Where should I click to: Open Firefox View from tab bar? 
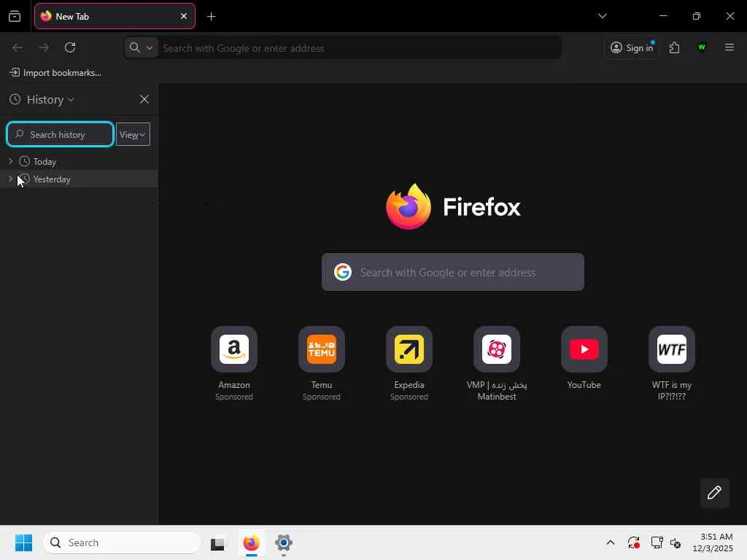[15, 17]
